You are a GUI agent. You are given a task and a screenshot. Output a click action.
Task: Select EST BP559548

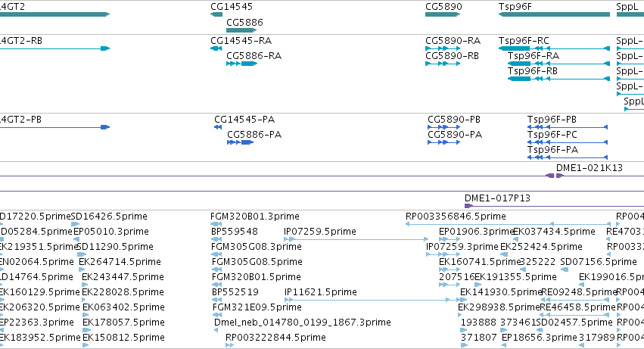235,232
